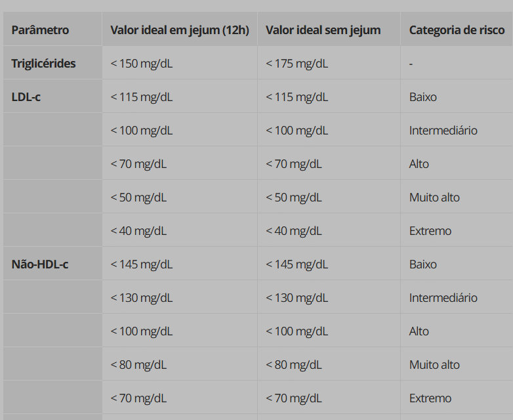
Task: Select < 115 mg/dL in the sem jejum column
Action: coord(297,97)
